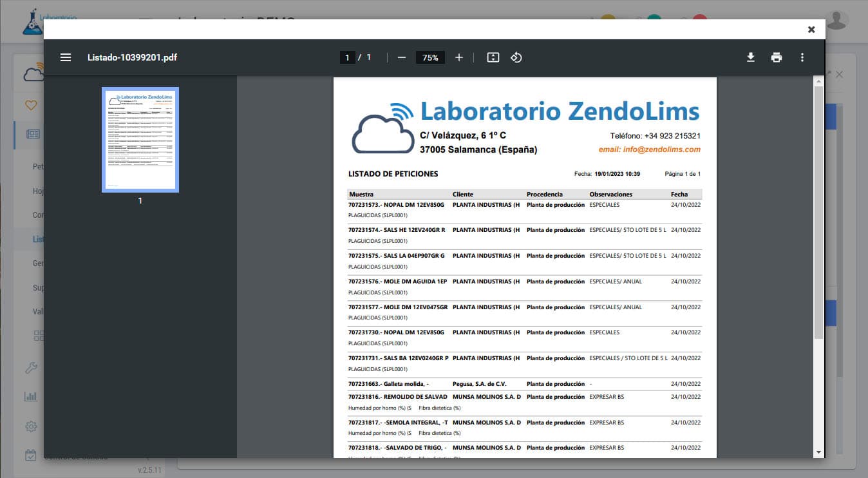Open the bar chart statistics sidebar icon

click(x=31, y=396)
